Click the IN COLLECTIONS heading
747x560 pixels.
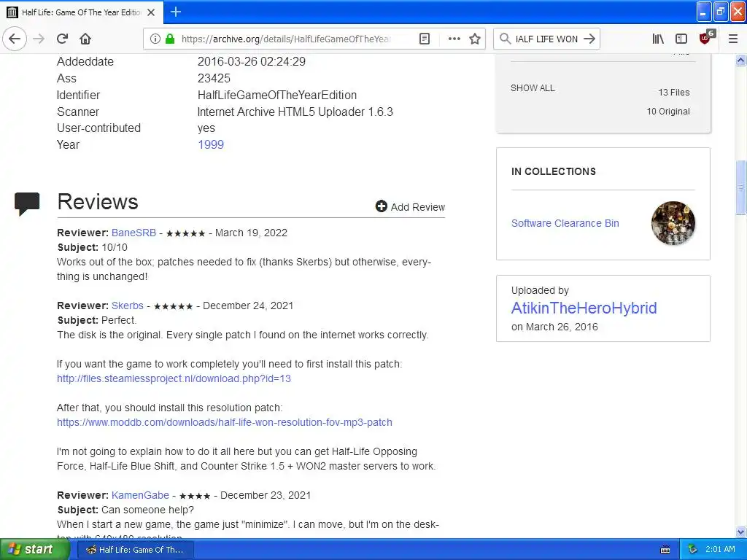553,171
